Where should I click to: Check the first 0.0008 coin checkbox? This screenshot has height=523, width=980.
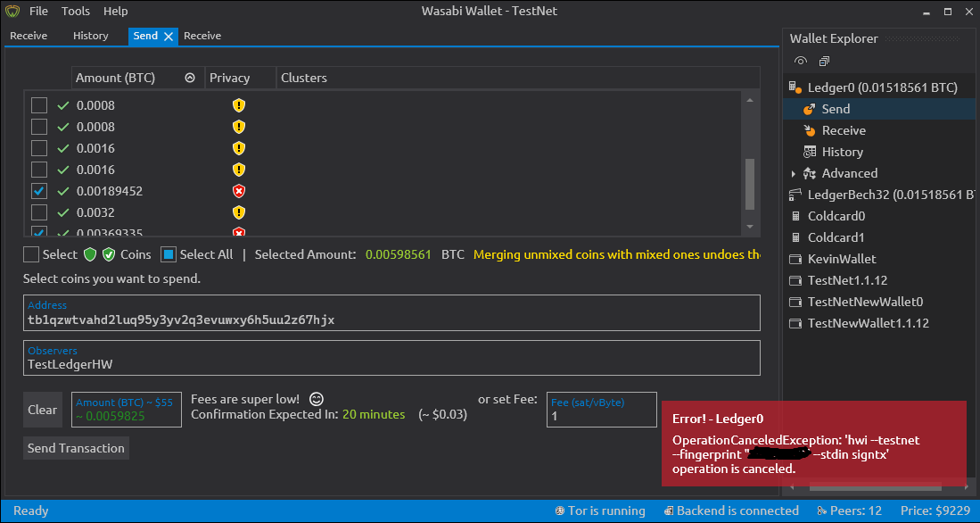[39, 105]
